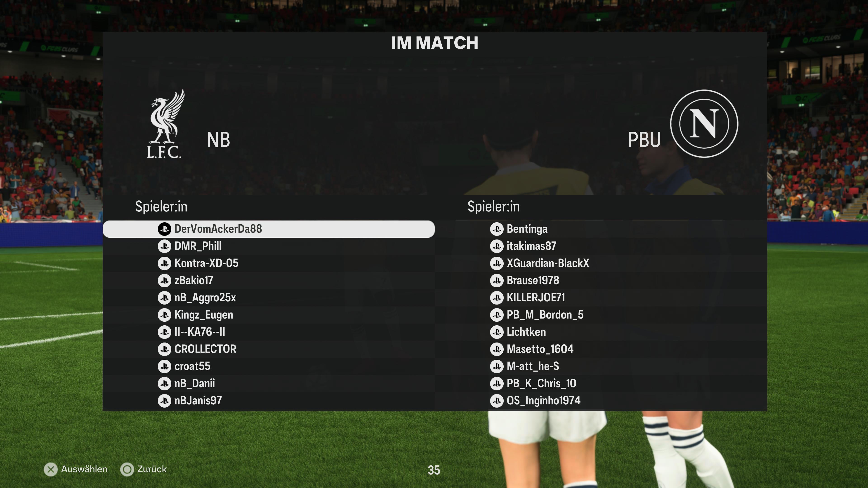The width and height of the screenshot is (868, 488).
Task: Click the NB team name
Action: tap(218, 140)
